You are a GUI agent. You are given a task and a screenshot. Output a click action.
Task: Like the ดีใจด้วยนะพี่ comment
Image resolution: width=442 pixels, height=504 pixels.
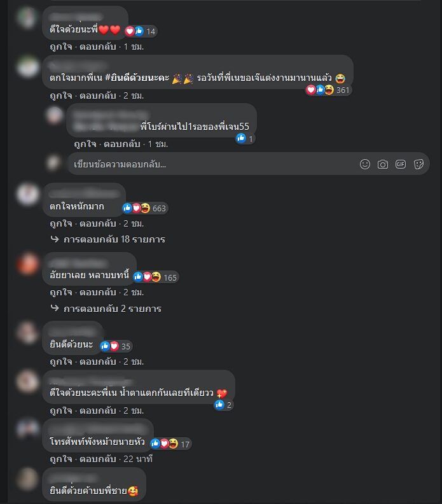click(61, 47)
